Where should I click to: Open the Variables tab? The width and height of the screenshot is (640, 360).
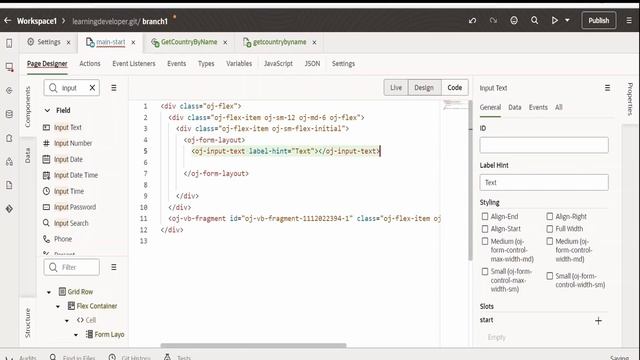point(239,64)
